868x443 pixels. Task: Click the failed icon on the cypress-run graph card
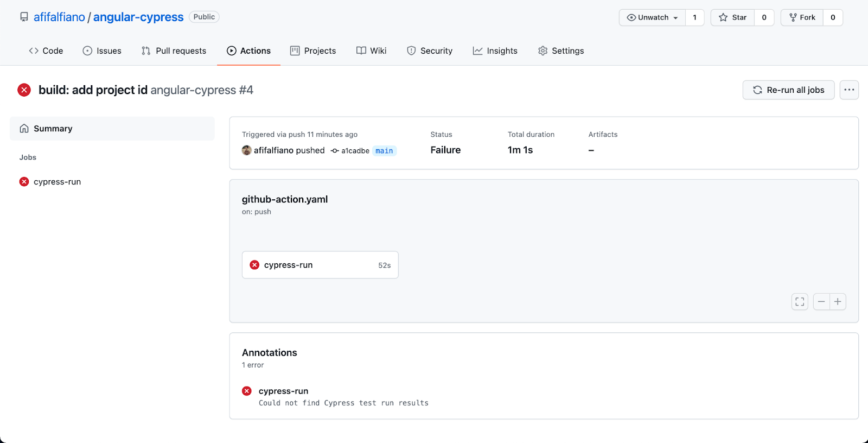click(254, 265)
